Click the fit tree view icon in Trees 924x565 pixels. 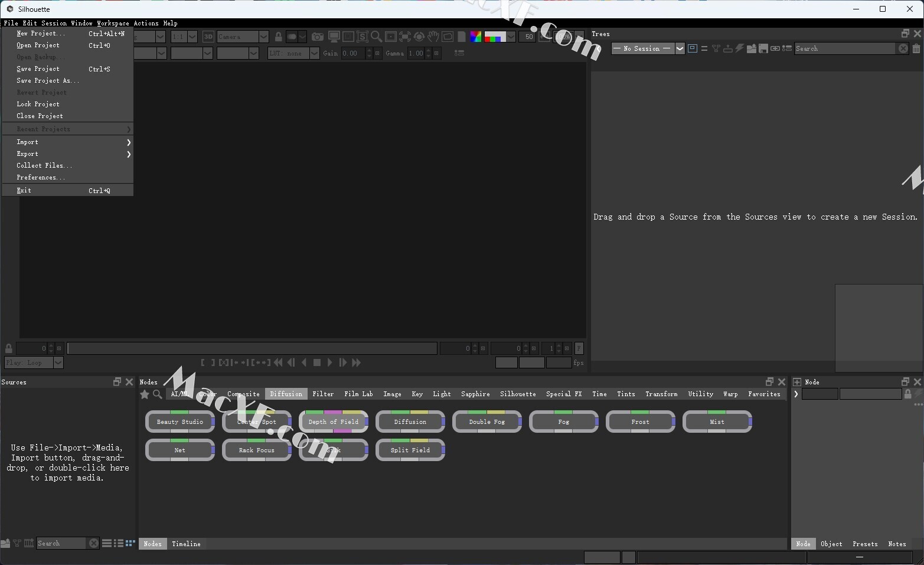click(x=693, y=48)
